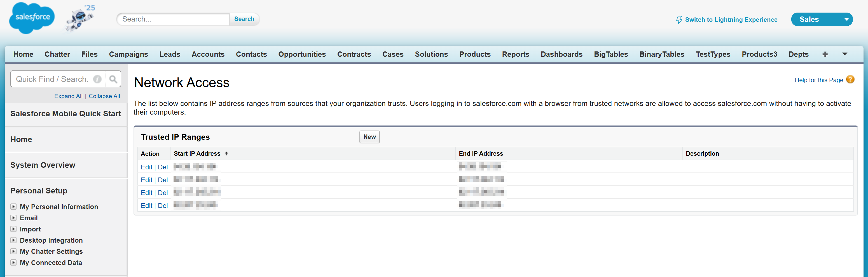
Task: Click the Quick Find magnifier search icon
Action: 113,79
